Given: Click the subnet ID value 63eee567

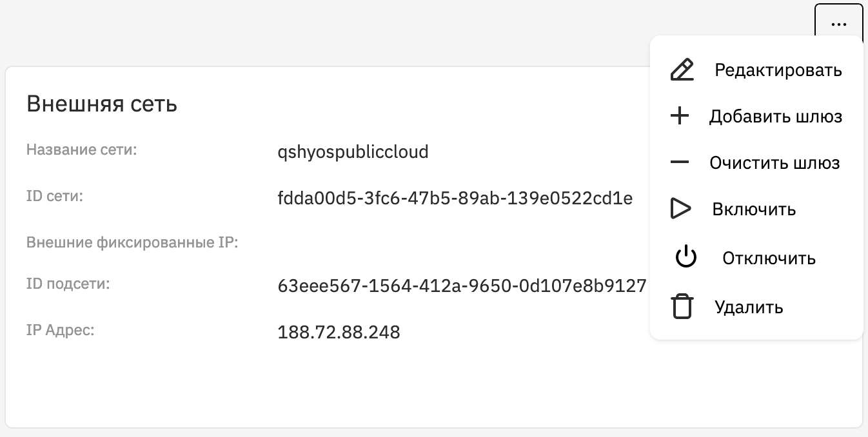Looking at the screenshot, I should click(462, 286).
